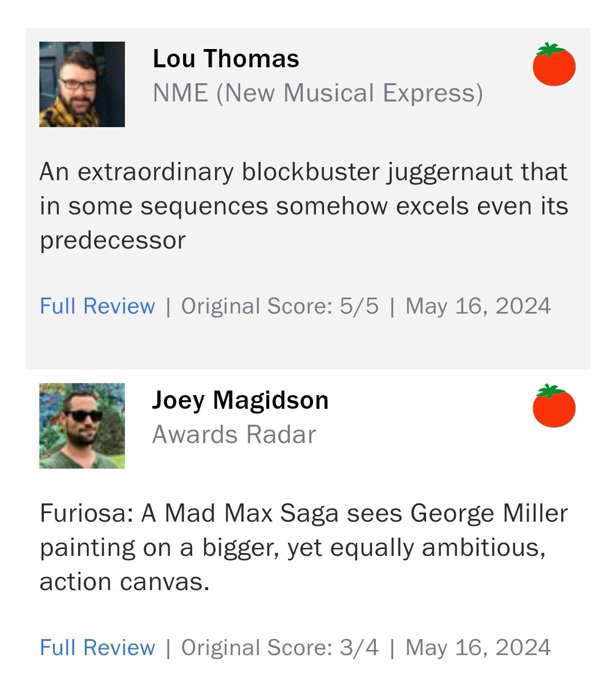Click the separator after Original Score: 3/4

tap(392, 648)
